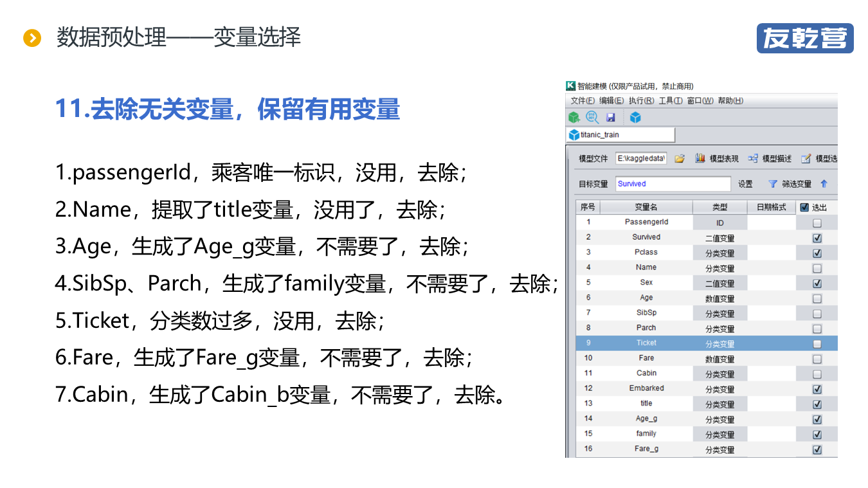Select the SibSp variable name cell
Screen dimensions: 868x488
click(x=646, y=312)
